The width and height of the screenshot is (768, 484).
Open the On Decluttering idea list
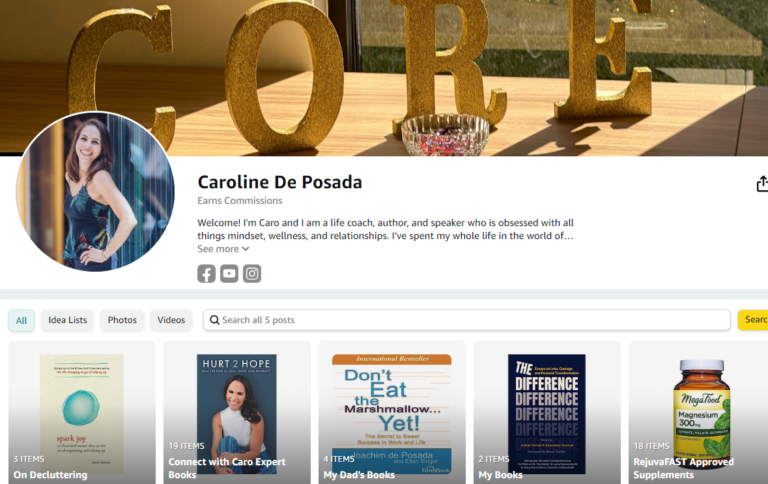[x=82, y=412]
